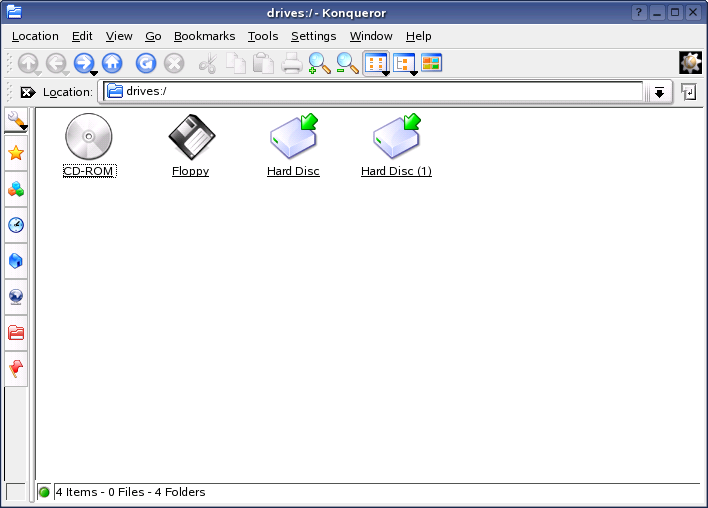Clear the location bar with X icon
The image size is (708, 508).
(x=28, y=92)
